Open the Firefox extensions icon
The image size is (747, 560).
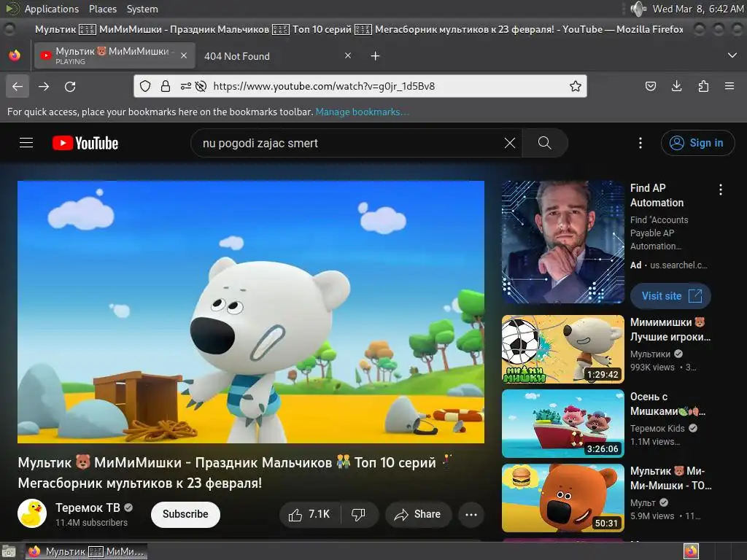pyautogui.click(x=703, y=86)
